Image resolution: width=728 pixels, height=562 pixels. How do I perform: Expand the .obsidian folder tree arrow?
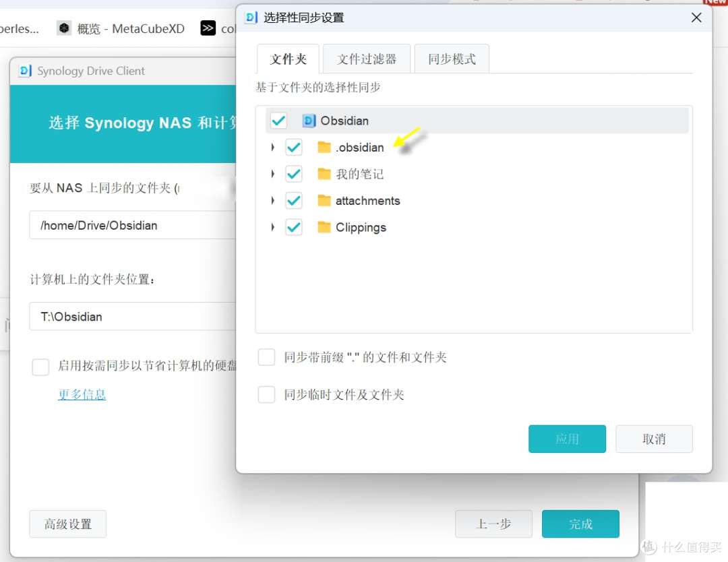click(x=272, y=147)
